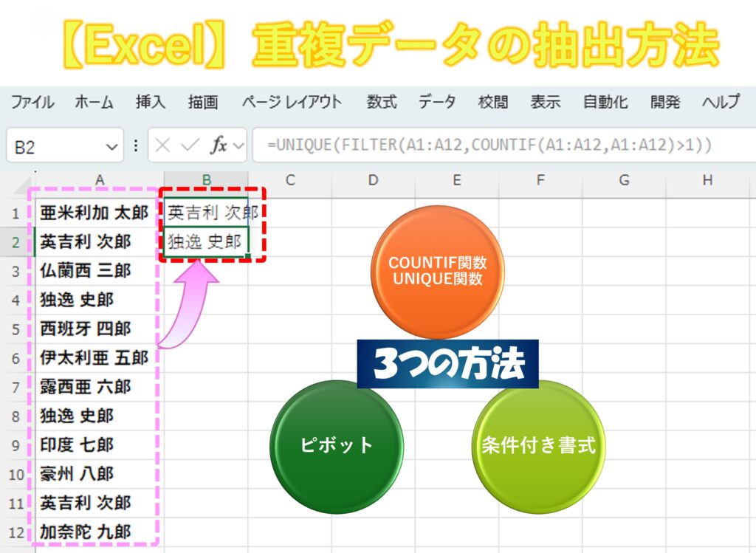Screen dimensions: 756x553
Task: Select column F header
Action: click(540, 180)
